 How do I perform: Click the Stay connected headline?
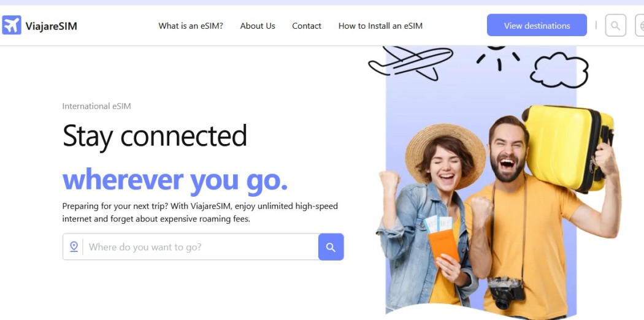[155, 137]
